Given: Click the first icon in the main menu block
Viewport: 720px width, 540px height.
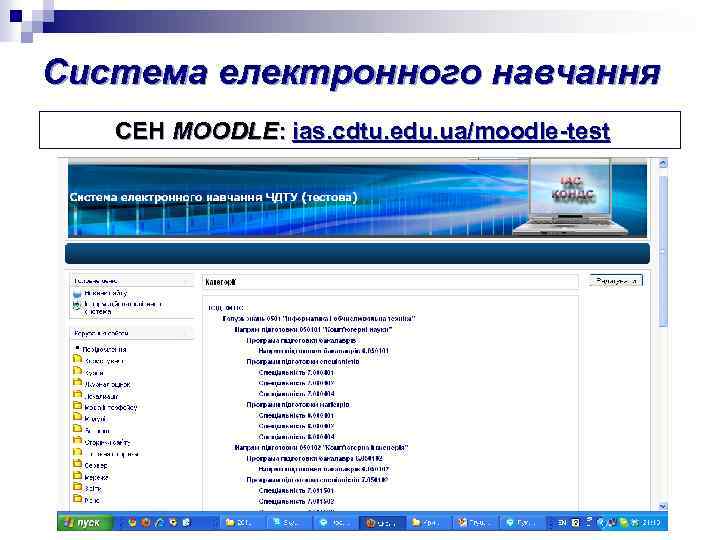Looking at the screenshot, I should click(77, 293).
